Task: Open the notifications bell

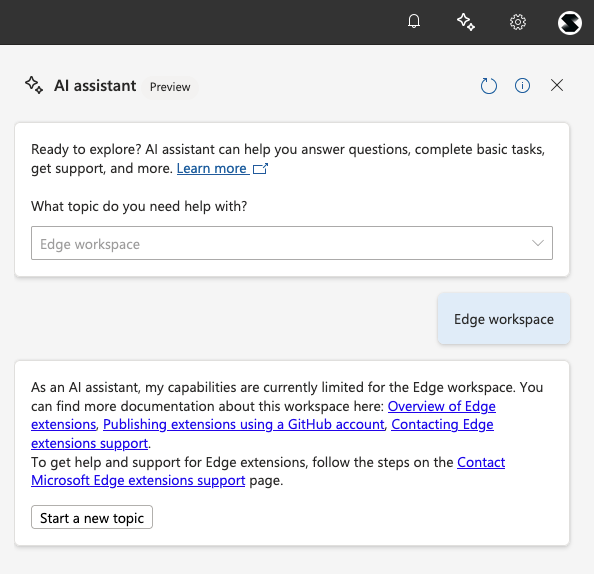Action: [414, 22]
